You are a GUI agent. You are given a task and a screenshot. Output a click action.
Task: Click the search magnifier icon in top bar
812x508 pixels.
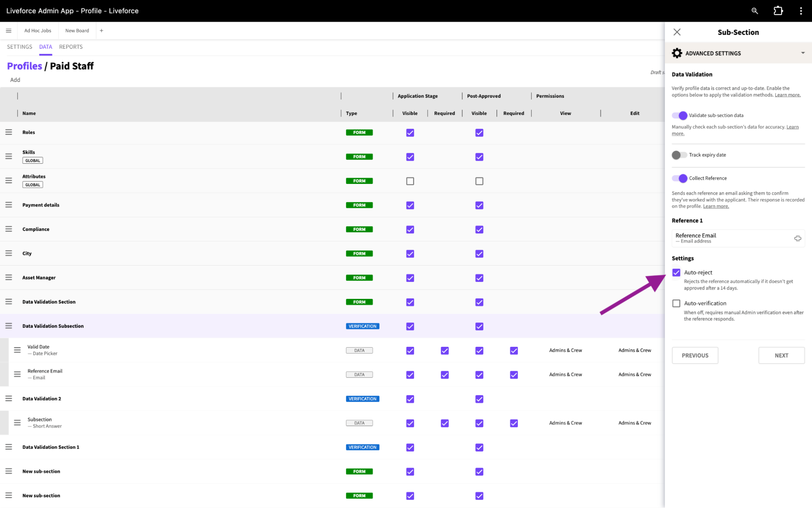coord(754,11)
